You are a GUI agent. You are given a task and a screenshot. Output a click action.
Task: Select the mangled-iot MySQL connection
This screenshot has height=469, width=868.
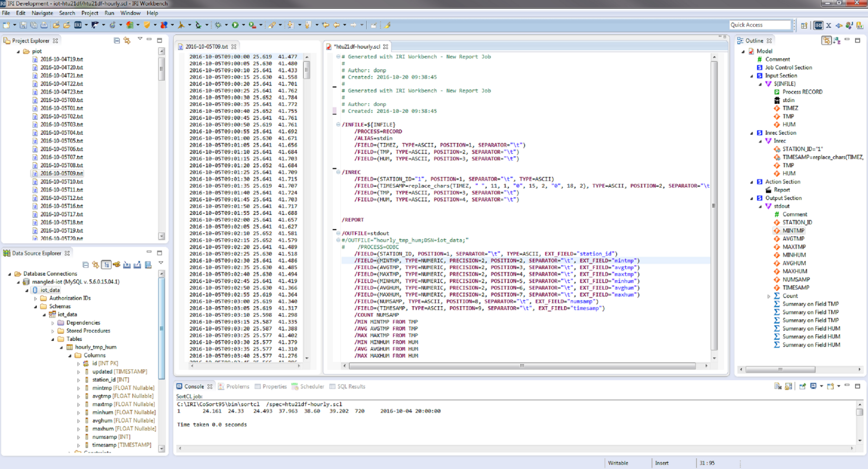75,282
